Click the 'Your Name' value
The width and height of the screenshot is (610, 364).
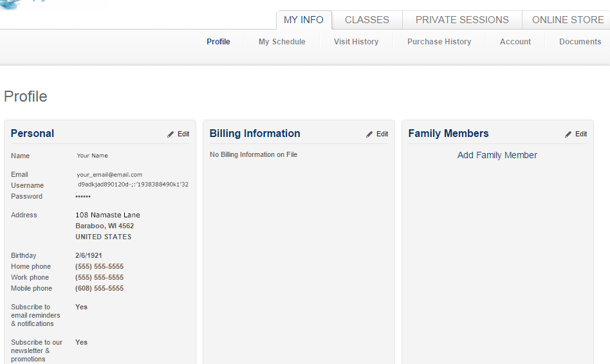93,156
